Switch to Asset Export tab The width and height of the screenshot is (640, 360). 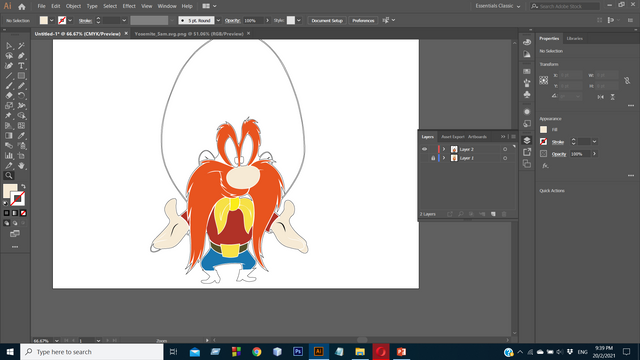click(453, 137)
